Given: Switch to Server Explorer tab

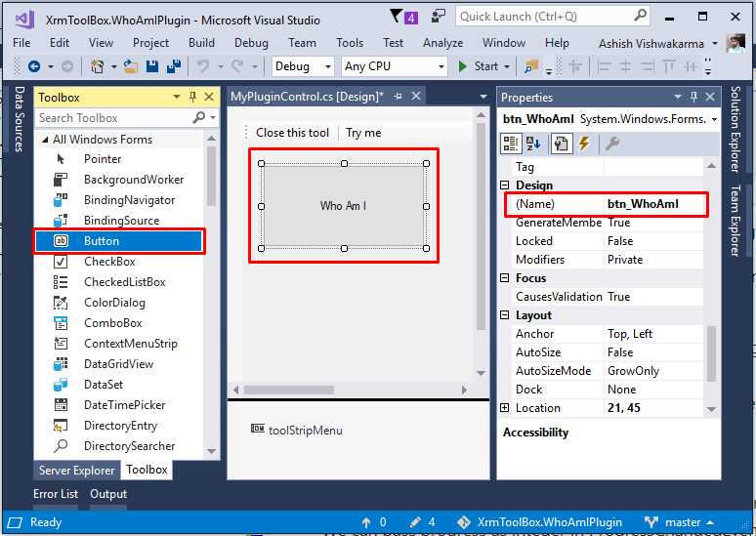Looking at the screenshot, I should [x=76, y=470].
